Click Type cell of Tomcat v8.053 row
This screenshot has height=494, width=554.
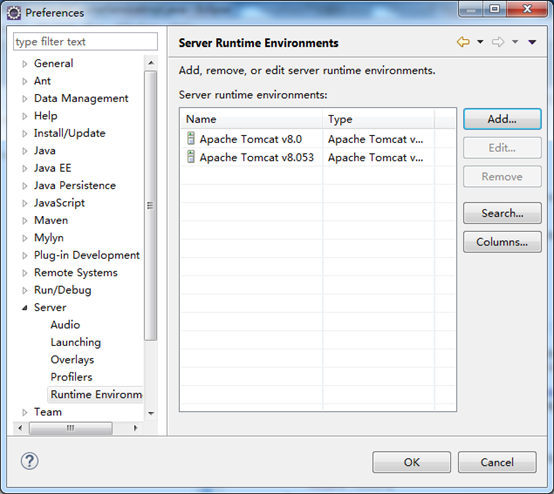pyautogui.click(x=375, y=157)
